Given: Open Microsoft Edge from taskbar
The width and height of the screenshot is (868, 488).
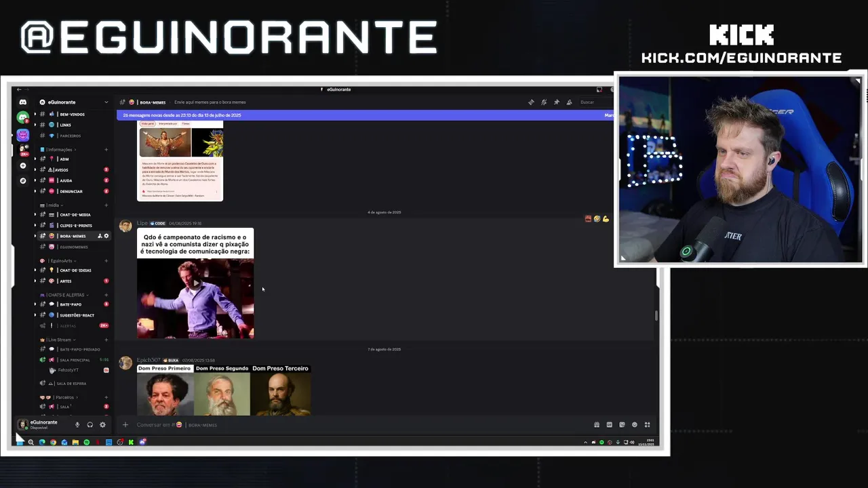Looking at the screenshot, I should tap(42, 442).
